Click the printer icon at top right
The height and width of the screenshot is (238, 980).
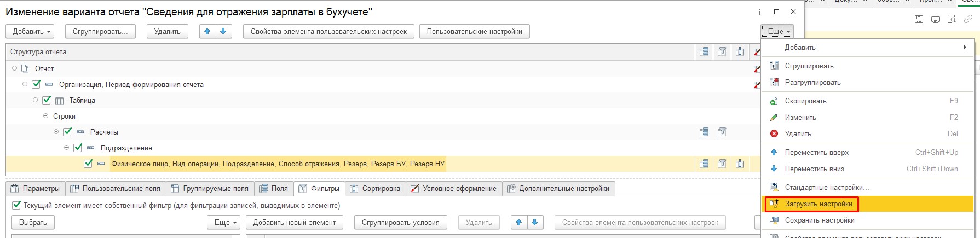936,19
